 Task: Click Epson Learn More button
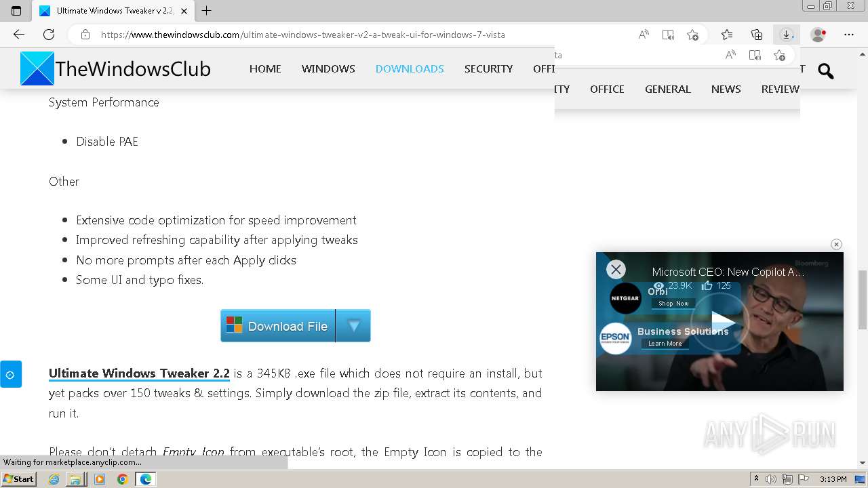(x=665, y=344)
